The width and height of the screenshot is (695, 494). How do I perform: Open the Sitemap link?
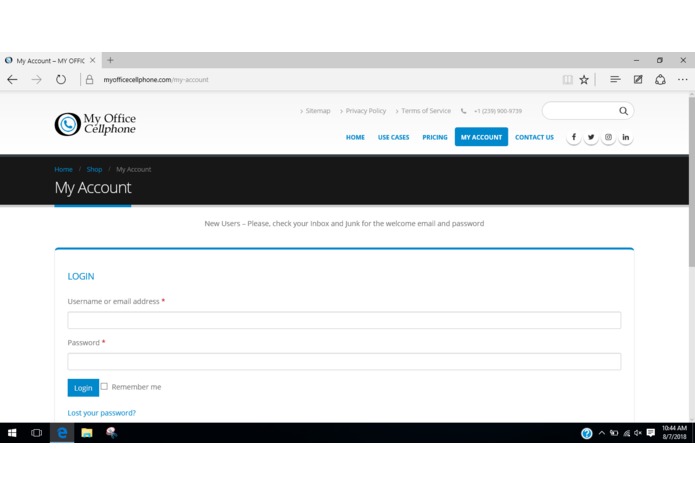317,111
